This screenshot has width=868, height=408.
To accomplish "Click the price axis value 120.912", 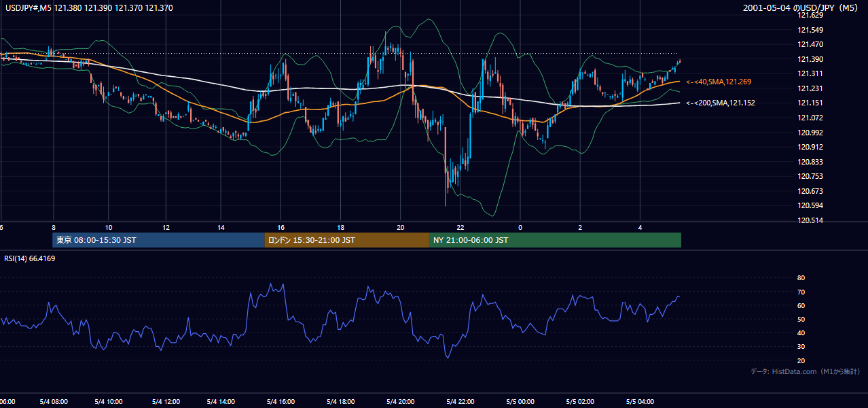I will [x=810, y=148].
